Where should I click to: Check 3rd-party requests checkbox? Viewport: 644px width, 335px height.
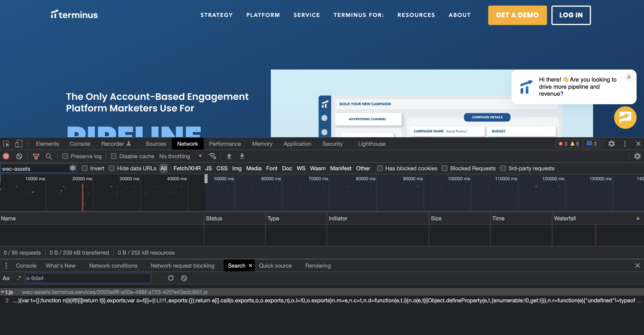point(503,168)
